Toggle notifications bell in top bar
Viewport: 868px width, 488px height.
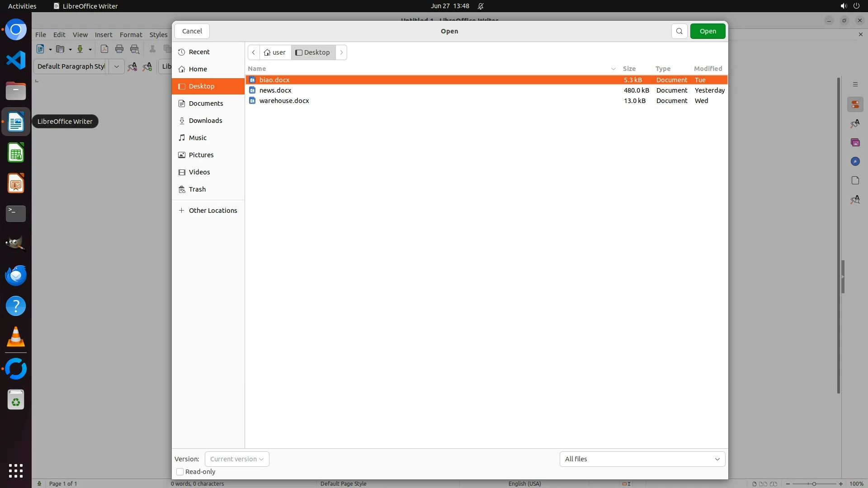point(481,6)
